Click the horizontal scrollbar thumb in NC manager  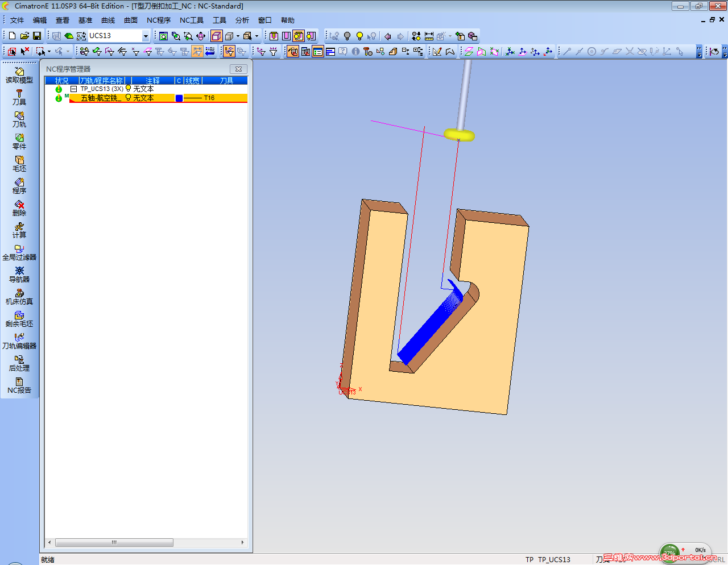pos(114,542)
